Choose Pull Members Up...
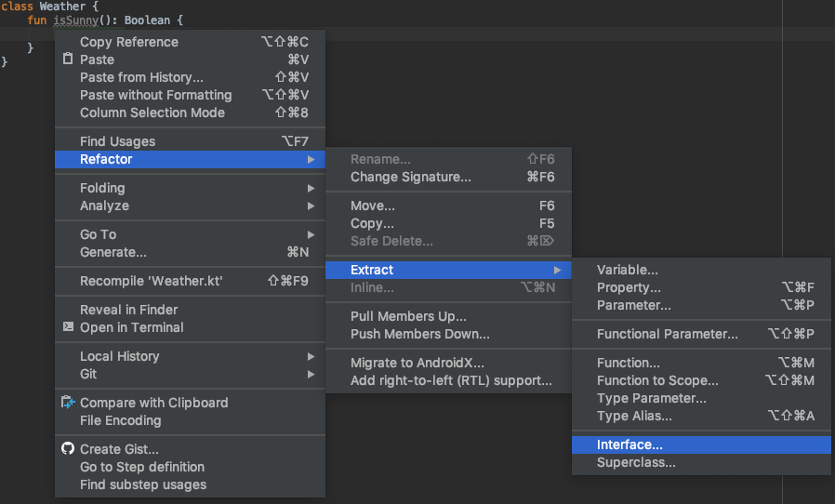This screenshot has height=504, width=835. (408, 316)
